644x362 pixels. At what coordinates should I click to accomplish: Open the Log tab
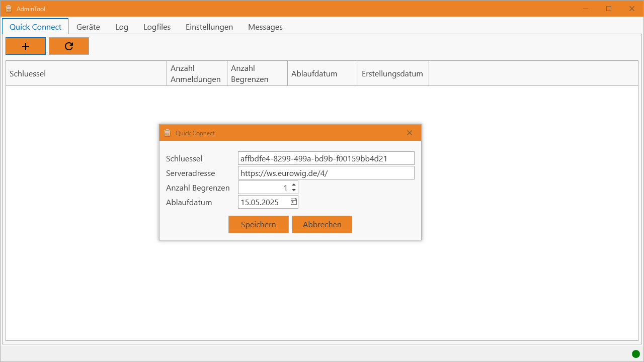tap(122, 27)
